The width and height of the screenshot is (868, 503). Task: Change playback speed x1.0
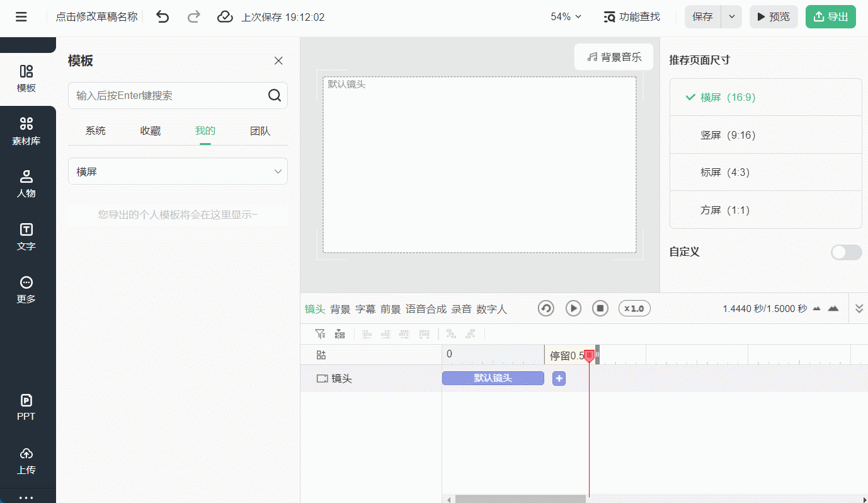click(634, 308)
